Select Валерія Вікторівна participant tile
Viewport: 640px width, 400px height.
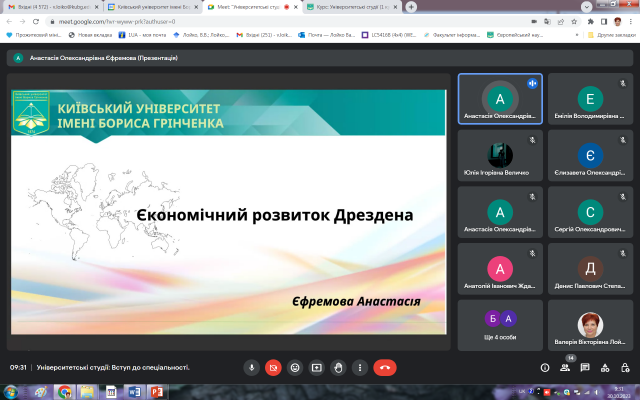pos(591,324)
